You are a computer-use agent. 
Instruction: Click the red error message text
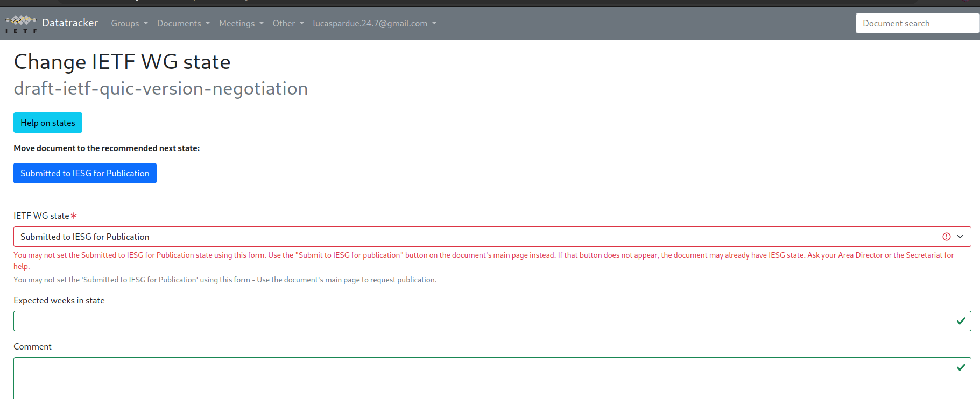click(x=484, y=260)
